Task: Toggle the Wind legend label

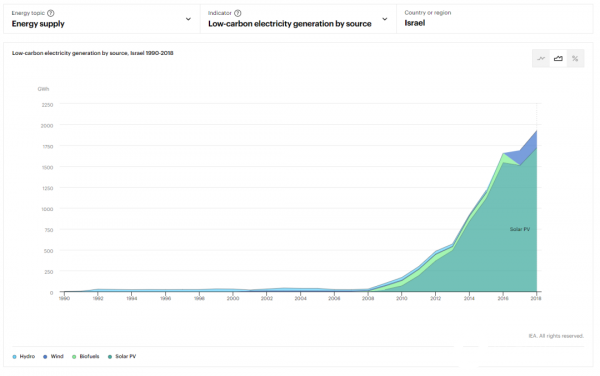Action: [x=57, y=356]
